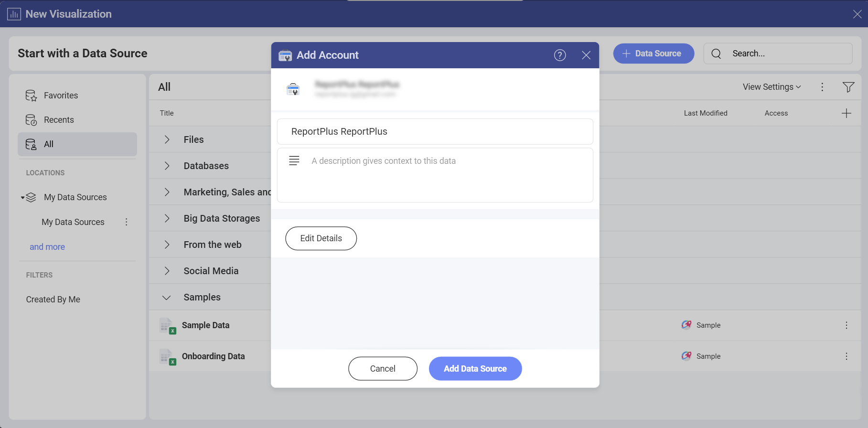
Task: Click the My Data Sources layers icon
Action: tap(31, 197)
